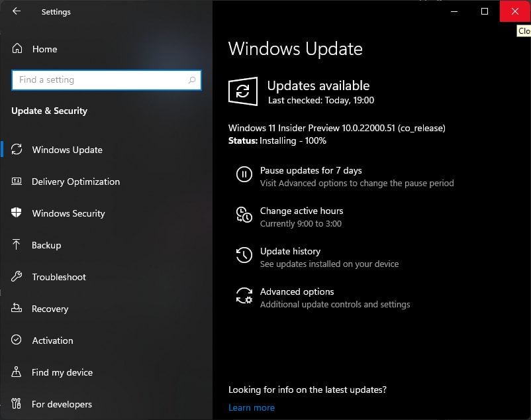Click the Windows 11 Insider Preview update name
Viewport: 531px width, 420px height.
[x=336, y=128]
